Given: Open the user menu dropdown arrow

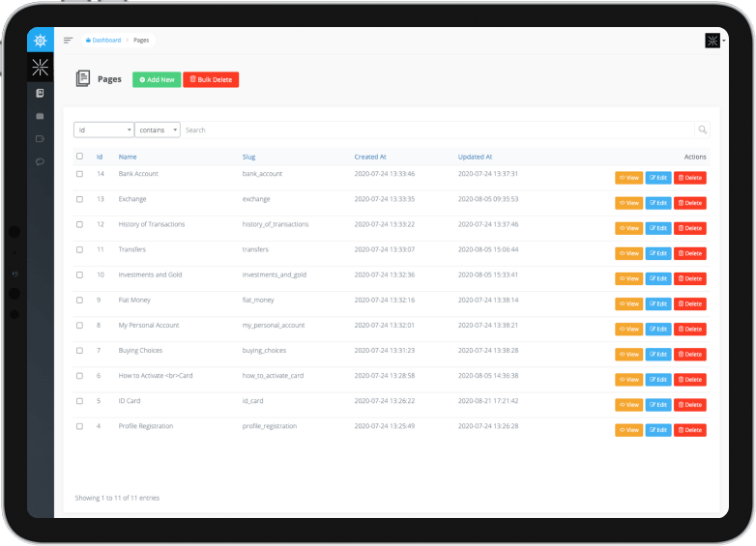Looking at the screenshot, I should (x=723, y=41).
